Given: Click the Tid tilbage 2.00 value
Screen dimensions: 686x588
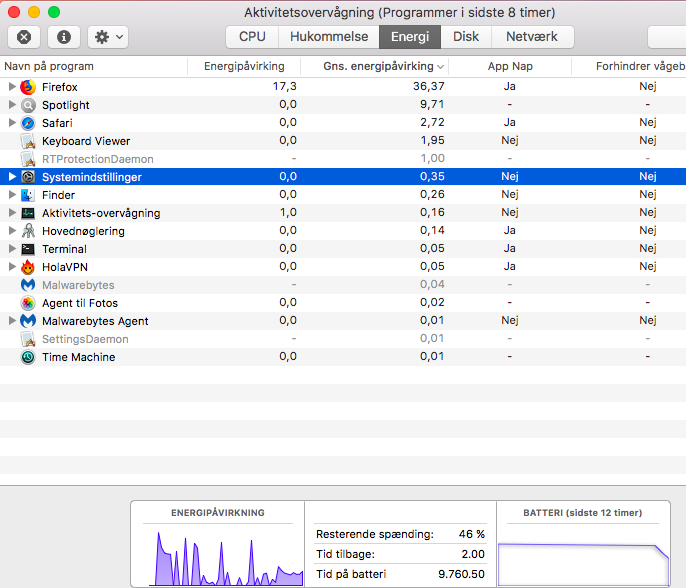Looking at the screenshot, I should 473,554.
